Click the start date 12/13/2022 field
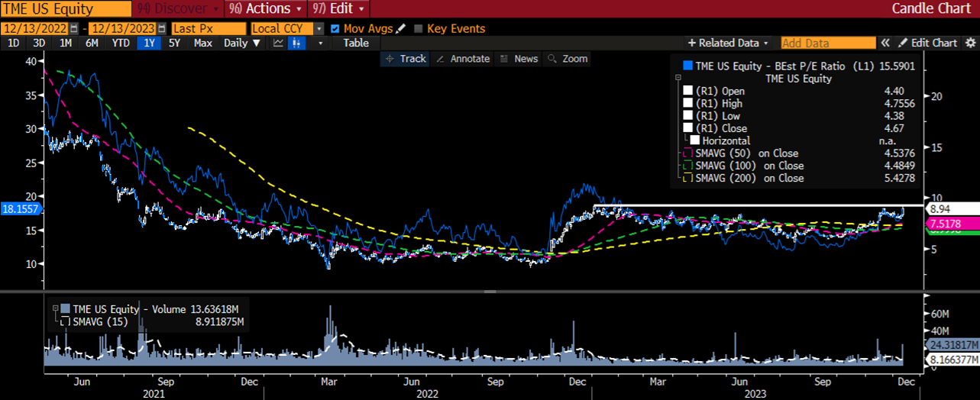Image resolution: width=980 pixels, height=400 pixels. (35, 28)
